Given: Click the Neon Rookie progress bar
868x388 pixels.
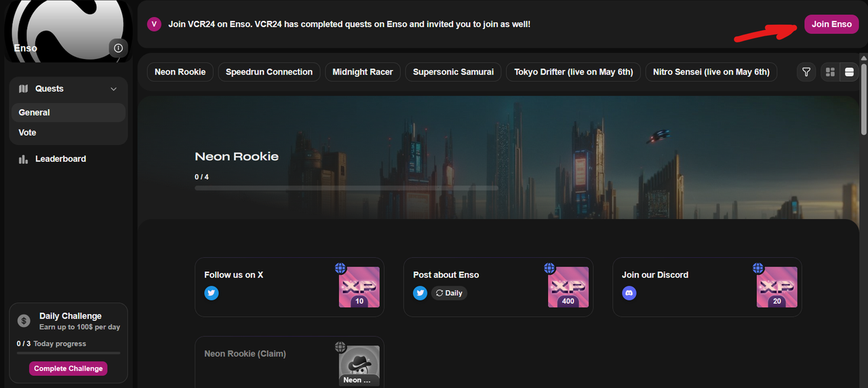Looking at the screenshot, I should (347, 188).
